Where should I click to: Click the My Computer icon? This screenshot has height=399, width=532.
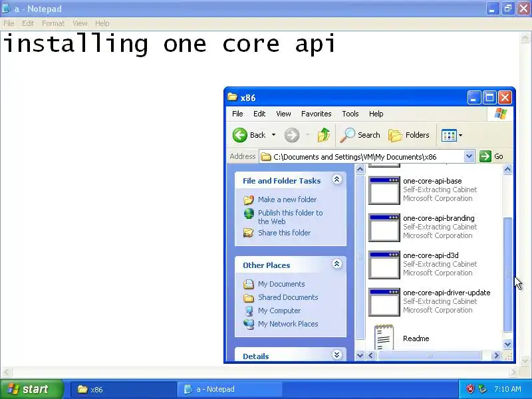point(249,311)
